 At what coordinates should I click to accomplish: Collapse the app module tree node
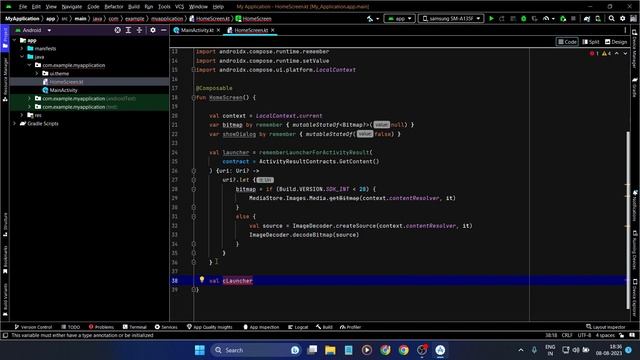(15, 40)
